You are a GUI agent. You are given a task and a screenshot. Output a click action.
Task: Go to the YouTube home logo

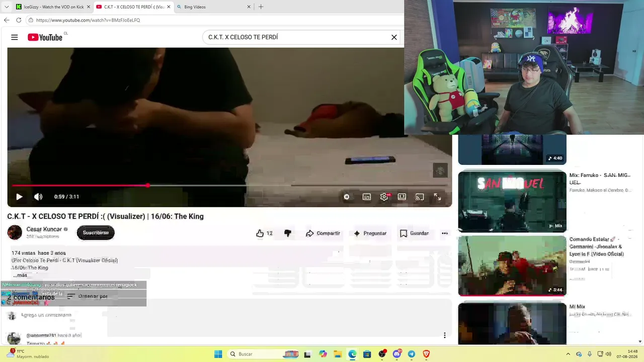[45, 37]
